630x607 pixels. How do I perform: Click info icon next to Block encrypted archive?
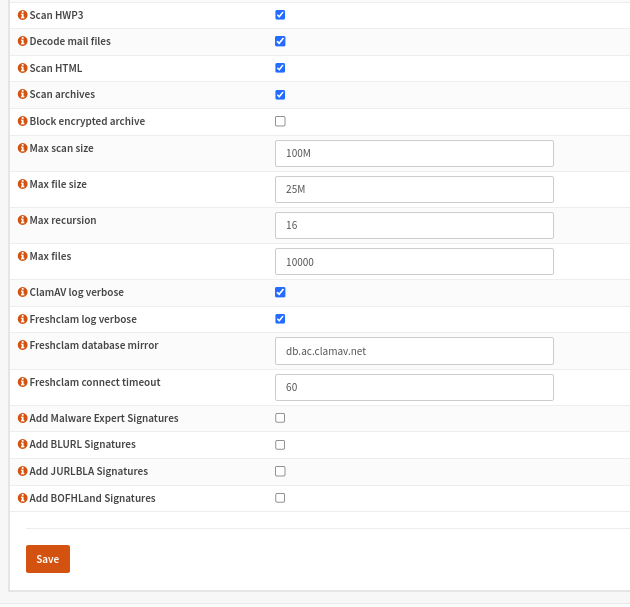(x=22, y=122)
